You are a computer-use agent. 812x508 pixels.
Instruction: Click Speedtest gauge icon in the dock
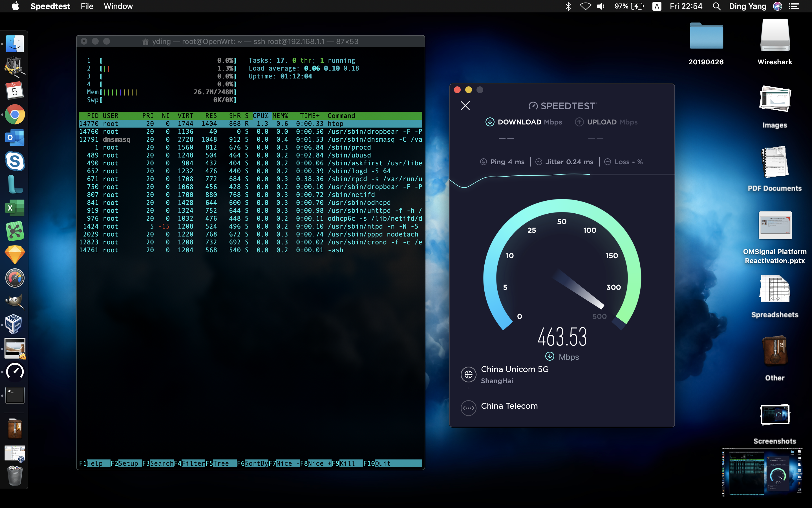(15, 372)
